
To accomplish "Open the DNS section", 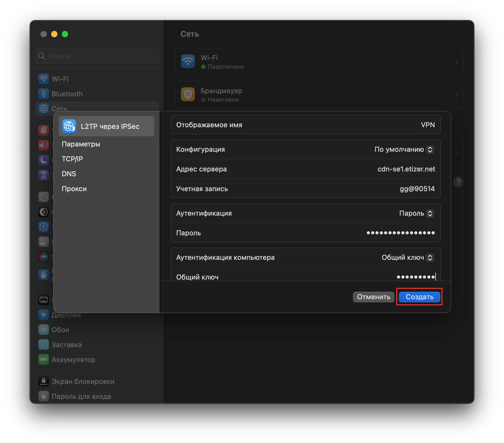I will tap(69, 174).
